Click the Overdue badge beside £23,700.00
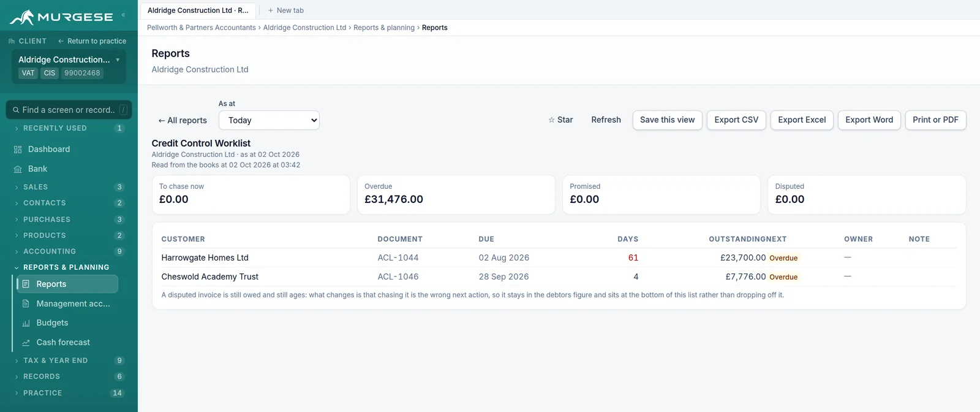The height and width of the screenshot is (412, 980). pyautogui.click(x=783, y=258)
